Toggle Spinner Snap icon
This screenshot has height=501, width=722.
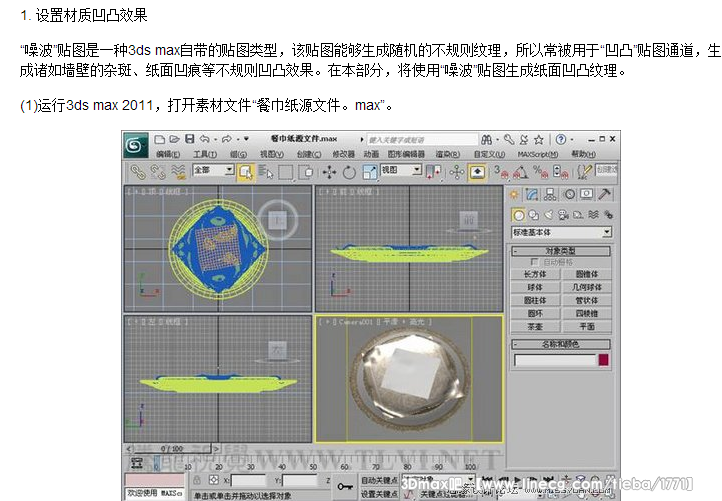pos(560,173)
